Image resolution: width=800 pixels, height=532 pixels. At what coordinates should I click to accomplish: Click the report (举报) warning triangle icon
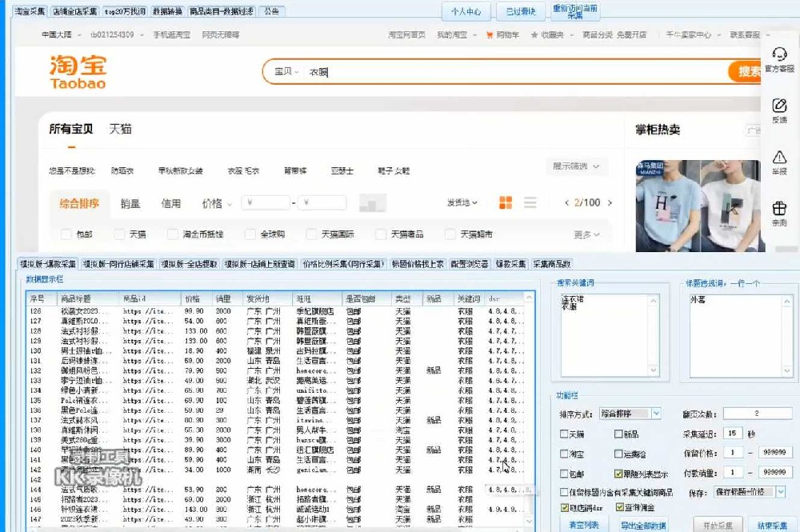point(779,157)
